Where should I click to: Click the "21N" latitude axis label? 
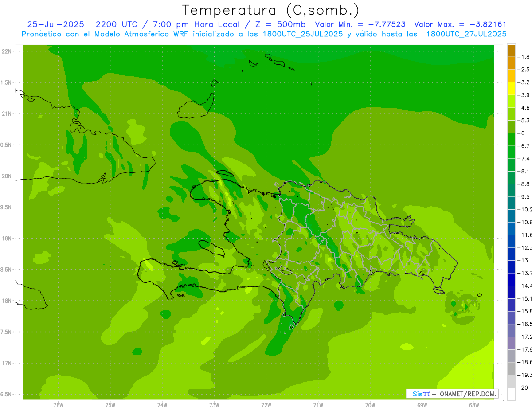point(7,114)
